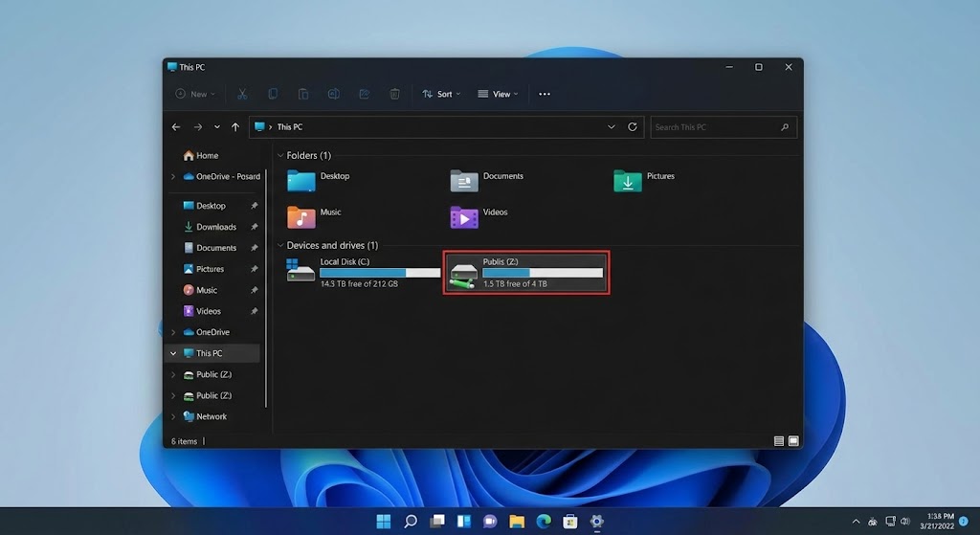This screenshot has height=535, width=980.
Task: Open Microsoft Edge from the taskbar
Action: (544, 522)
